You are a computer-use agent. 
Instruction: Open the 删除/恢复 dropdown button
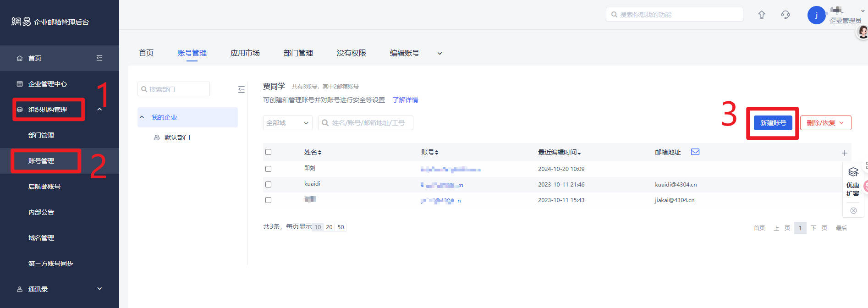tap(826, 123)
